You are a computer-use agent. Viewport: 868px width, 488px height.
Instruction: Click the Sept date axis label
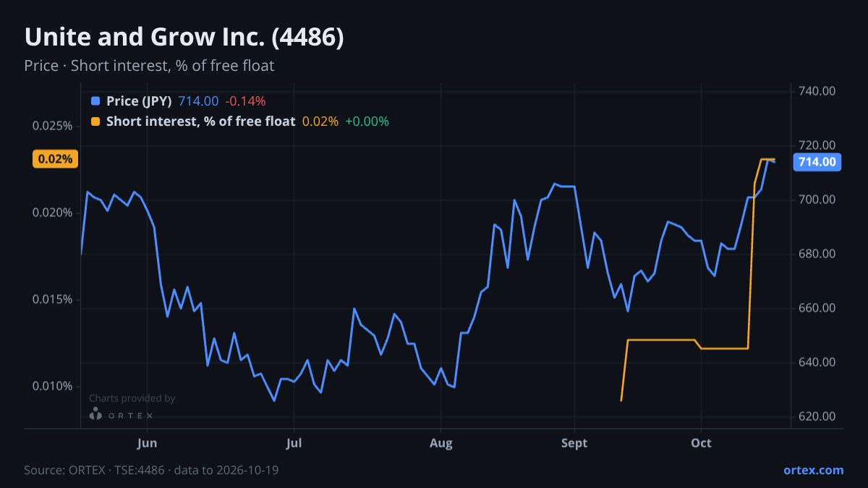(x=574, y=442)
